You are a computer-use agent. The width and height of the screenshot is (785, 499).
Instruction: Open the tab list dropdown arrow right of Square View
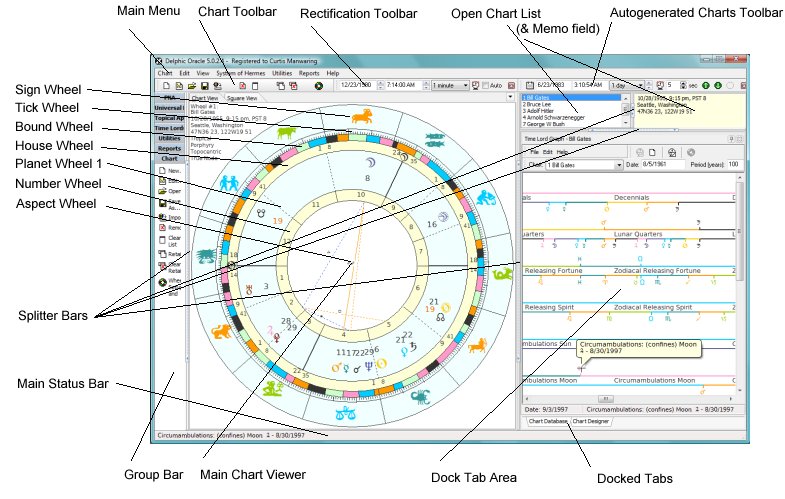pyautogui.click(x=510, y=97)
